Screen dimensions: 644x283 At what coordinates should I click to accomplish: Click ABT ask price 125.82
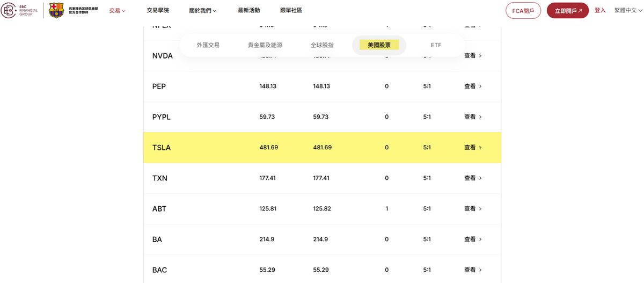(322, 209)
